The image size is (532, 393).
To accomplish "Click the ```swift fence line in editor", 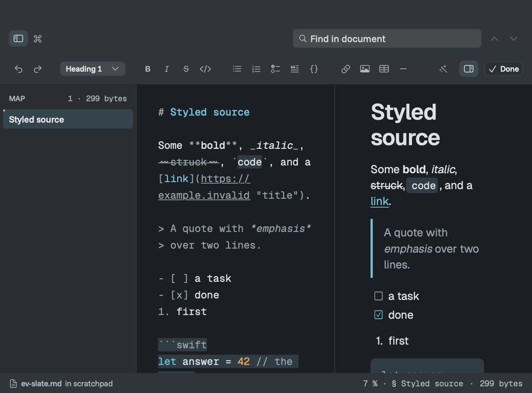I will coord(183,345).
